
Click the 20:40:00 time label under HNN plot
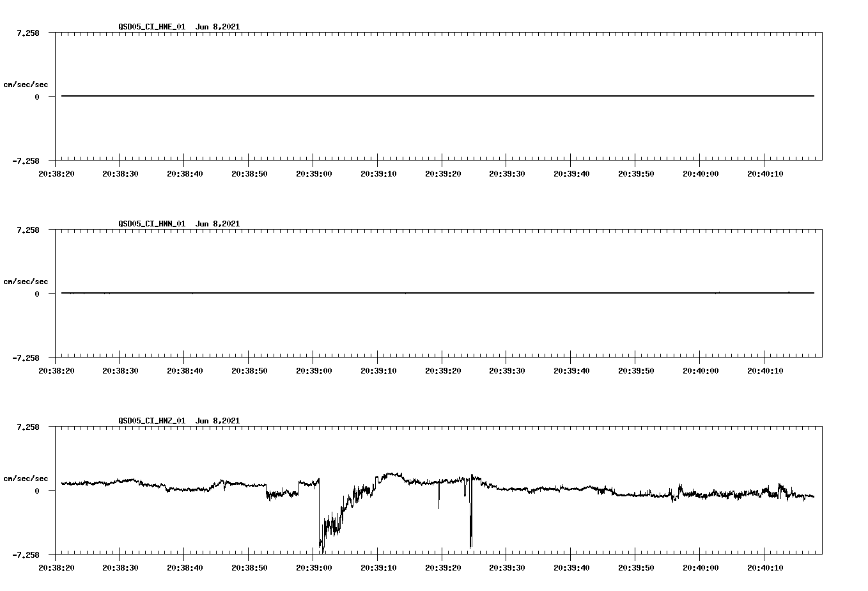tap(701, 370)
